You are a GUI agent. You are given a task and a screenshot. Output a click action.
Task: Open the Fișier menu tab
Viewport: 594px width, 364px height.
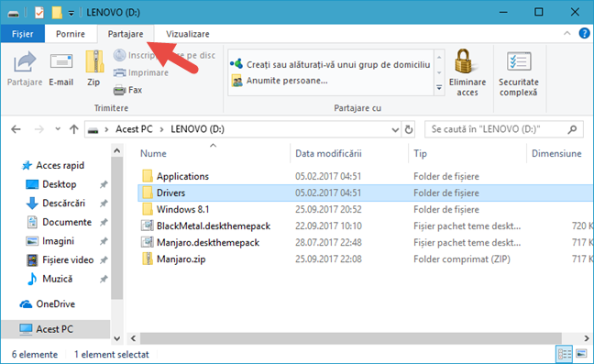[23, 34]
